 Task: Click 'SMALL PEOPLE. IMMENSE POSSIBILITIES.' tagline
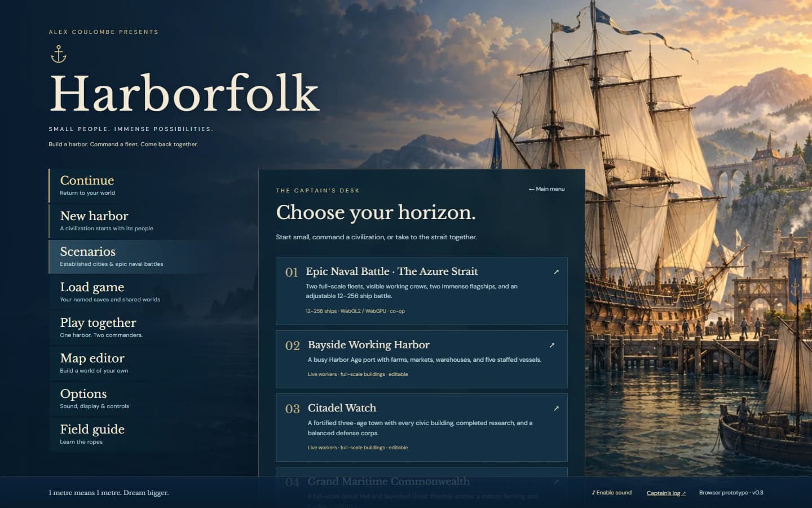(x=131, y=129)
